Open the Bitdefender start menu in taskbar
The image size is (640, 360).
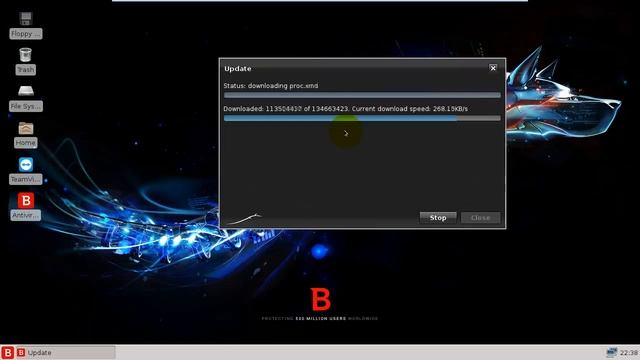(7, 353)
